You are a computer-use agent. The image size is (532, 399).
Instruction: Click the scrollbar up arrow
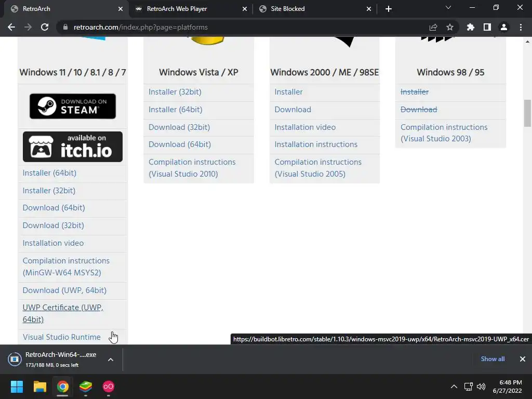[527, 42]
